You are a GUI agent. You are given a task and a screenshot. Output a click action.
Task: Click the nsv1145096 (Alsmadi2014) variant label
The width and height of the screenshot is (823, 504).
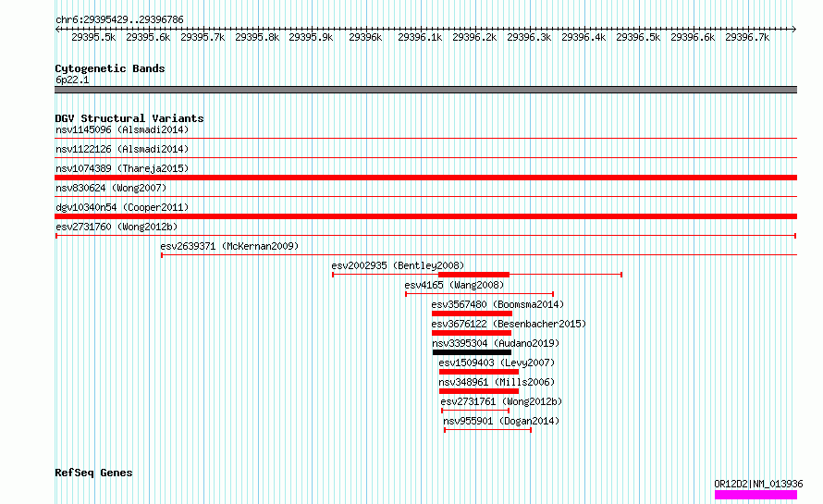click(x=122, y=129)
